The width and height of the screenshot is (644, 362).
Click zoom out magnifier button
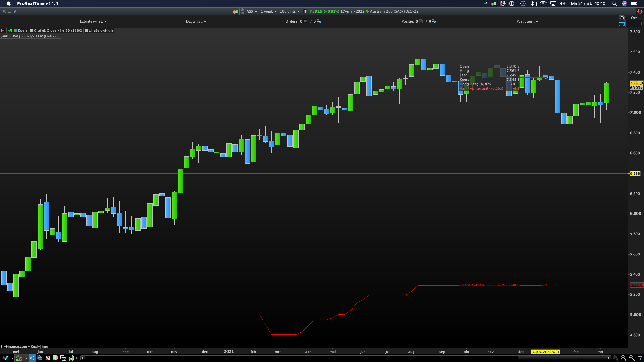624,358
